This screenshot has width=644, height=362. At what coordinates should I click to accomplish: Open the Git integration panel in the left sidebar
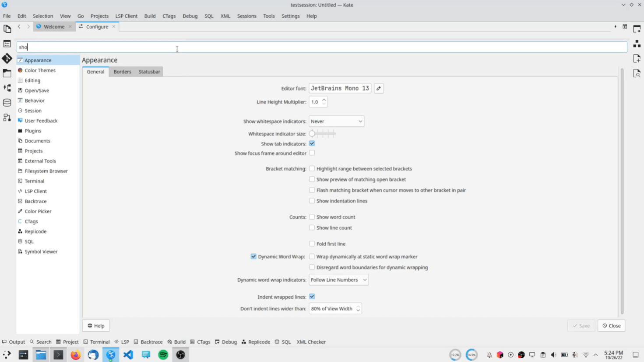point(7,57)
